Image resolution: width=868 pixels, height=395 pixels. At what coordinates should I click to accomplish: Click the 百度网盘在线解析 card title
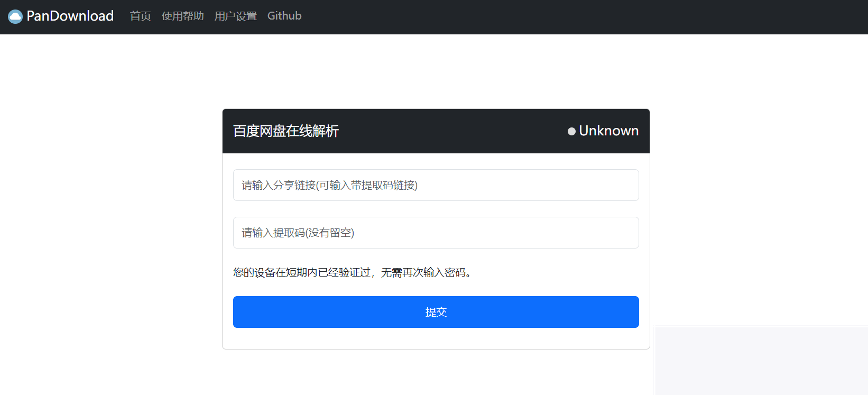click(x=285, y=131)
